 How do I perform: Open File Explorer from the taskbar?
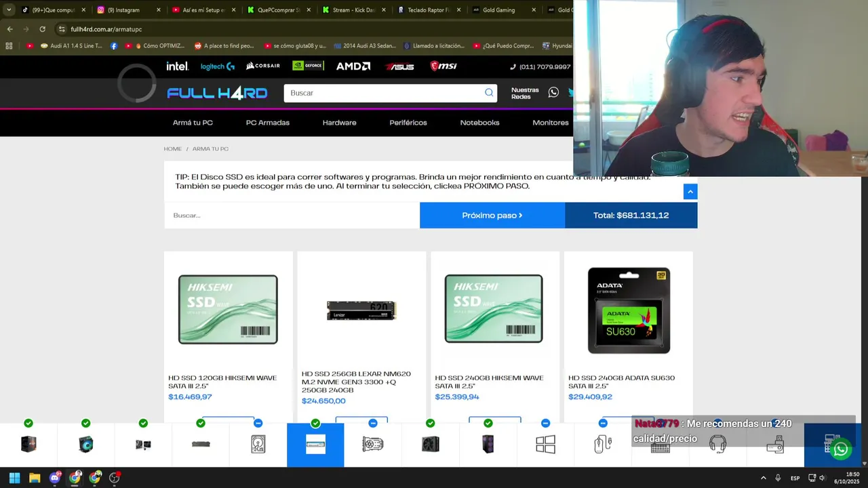35,478
